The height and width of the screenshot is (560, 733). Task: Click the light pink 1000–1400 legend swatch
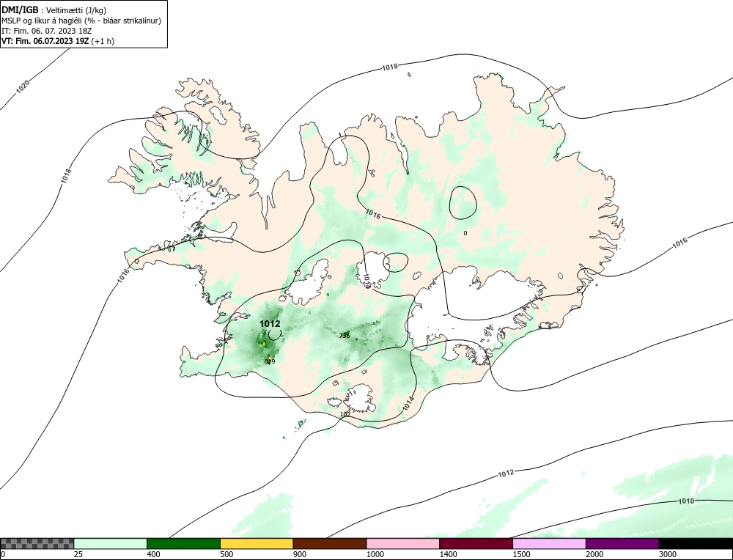(403, 543)
